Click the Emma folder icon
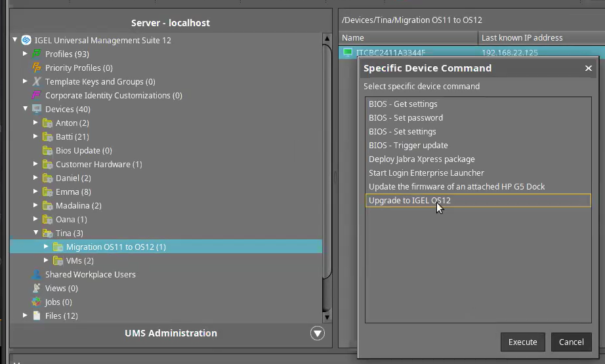Image resolution: width=605 pixels, height=364 pixels. pyautogui.click(x=47, y=192)
